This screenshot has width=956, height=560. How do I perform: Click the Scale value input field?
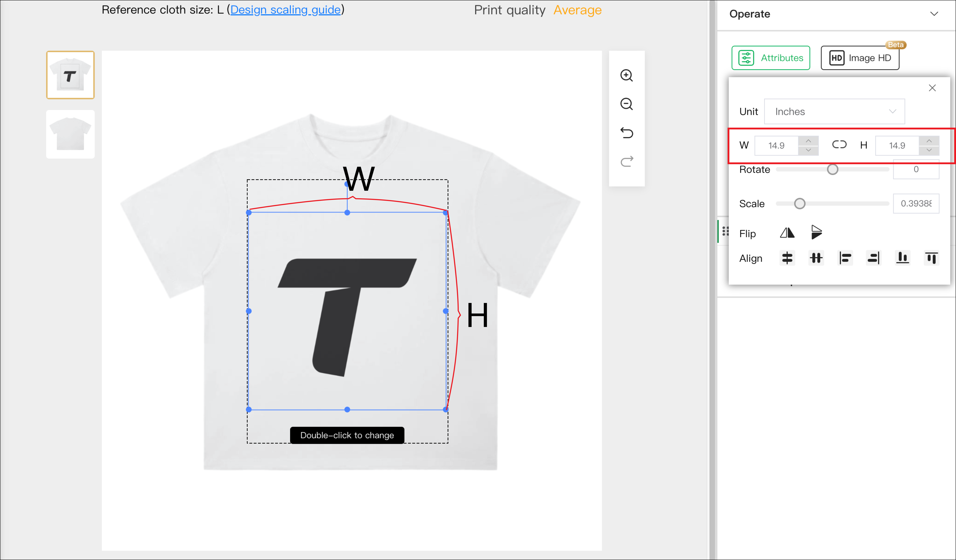(916, 204)
